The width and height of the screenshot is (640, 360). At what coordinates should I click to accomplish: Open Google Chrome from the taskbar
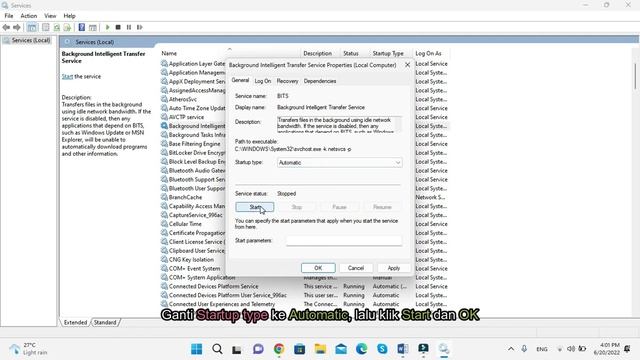click(x=279, y=349)
